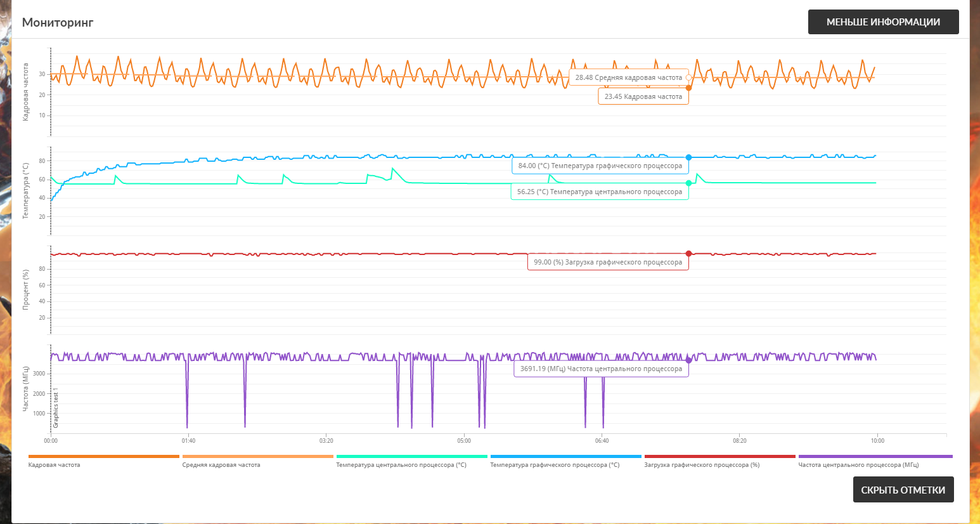Click the purple CPU frequency legend color bar
This screenshot has width=980, height=524.
coord(875,456)
